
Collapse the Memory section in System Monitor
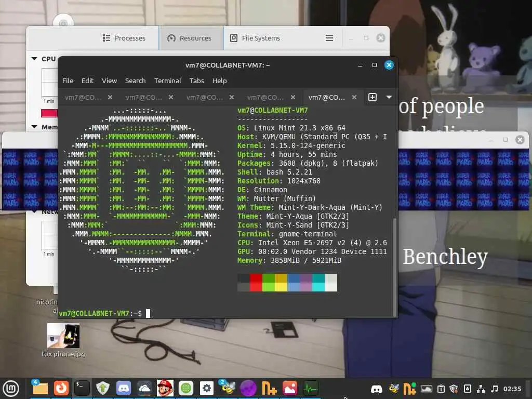[x=34, y=127]
